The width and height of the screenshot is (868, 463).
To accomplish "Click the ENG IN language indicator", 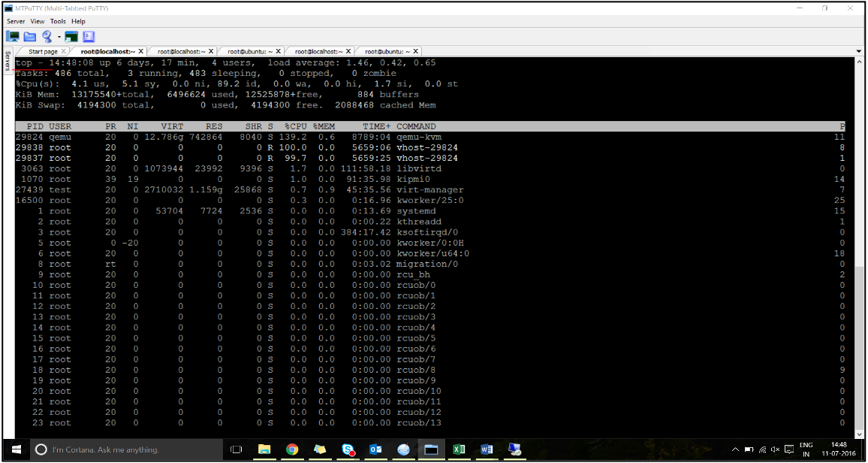I will pos(806,449).
